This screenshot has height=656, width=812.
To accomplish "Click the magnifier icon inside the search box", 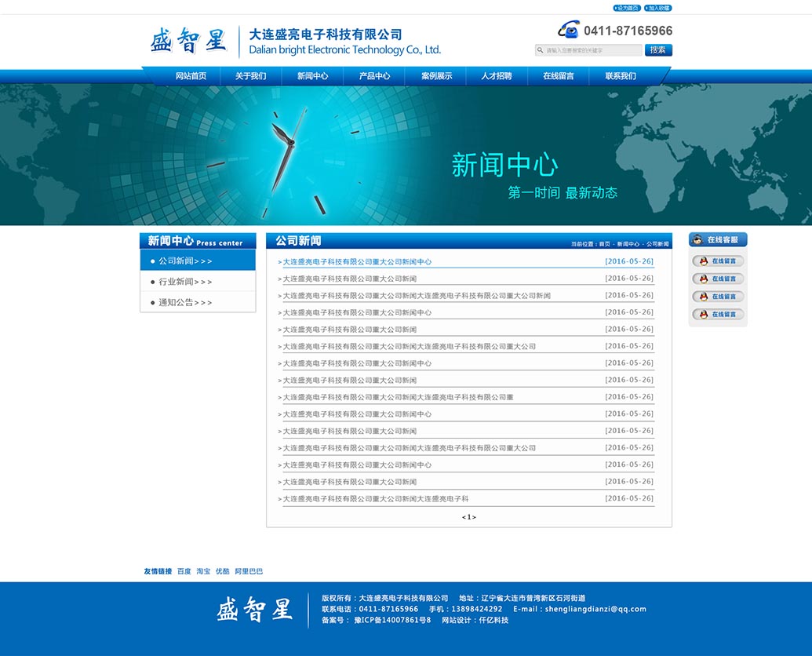I will (x=541, y=50).
